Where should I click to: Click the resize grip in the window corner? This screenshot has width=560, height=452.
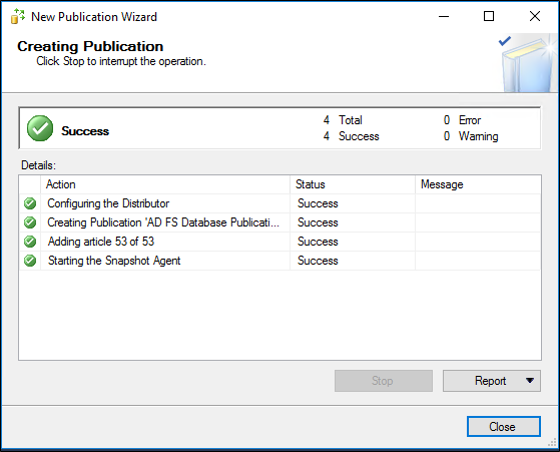coord(552,443)
